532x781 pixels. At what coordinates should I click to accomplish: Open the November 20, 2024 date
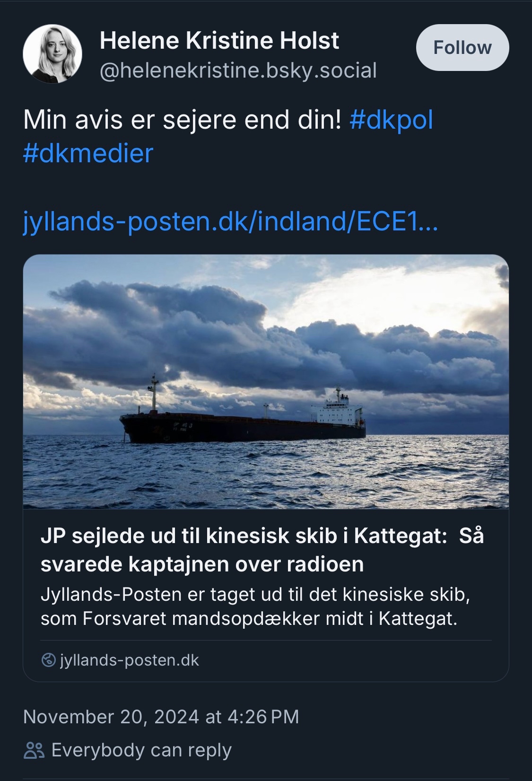(x=111, y=717)
